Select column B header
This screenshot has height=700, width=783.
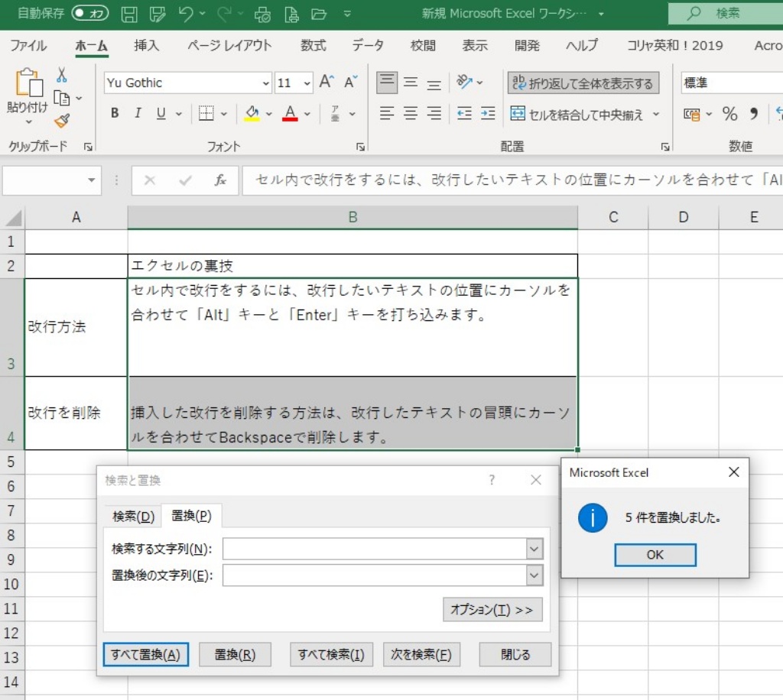point(353,217)
